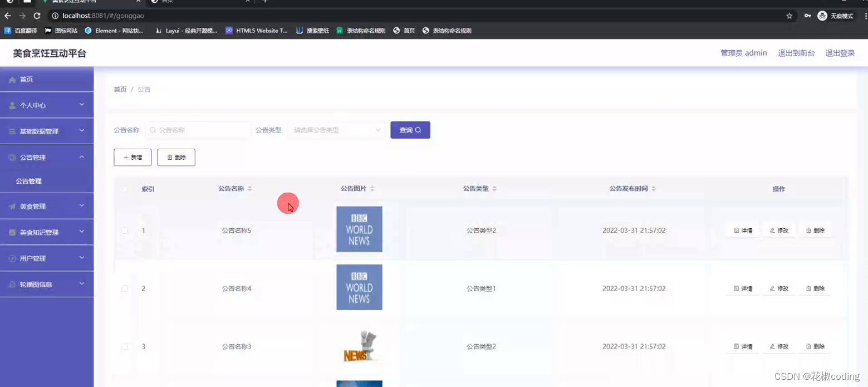The width and height of the screenshot is (868, 387).
Task: Open Layui bookmark in bookmarks bar
Action: click(186, 31)
